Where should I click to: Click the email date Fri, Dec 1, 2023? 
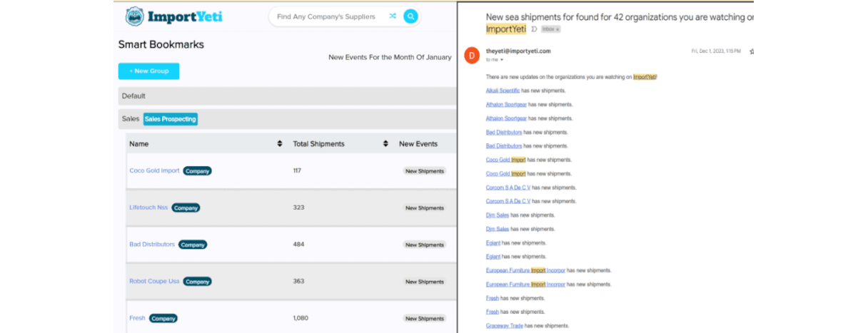point(716,51)
